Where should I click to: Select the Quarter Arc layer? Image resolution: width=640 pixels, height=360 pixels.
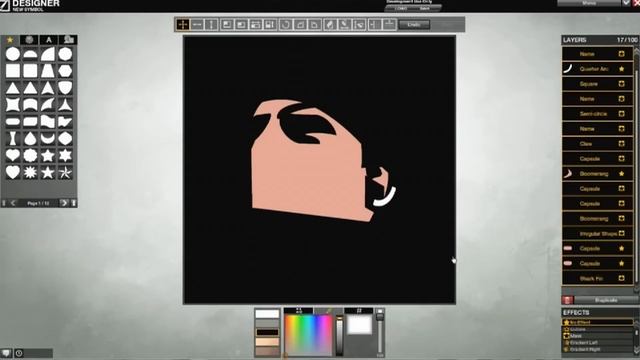click(598, 69)
